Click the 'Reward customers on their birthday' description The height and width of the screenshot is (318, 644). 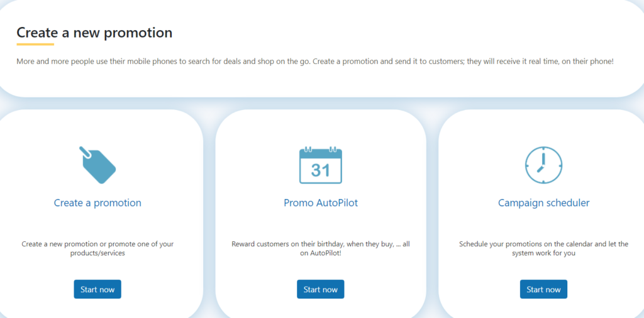[321, 249]
